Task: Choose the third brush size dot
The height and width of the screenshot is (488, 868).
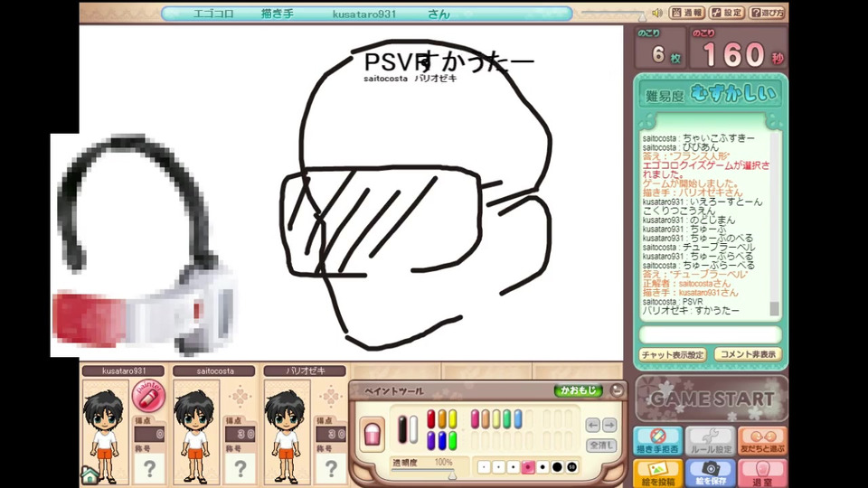Action: 514,467
